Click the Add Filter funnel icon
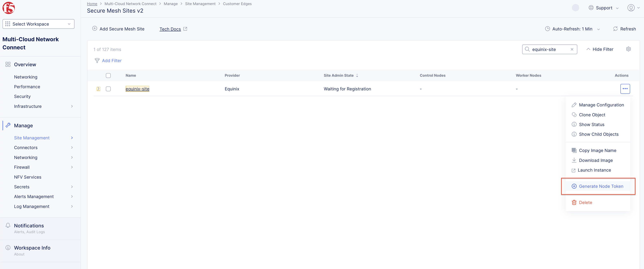This screenshot has width=644, height=269. (x=97, y=61)
